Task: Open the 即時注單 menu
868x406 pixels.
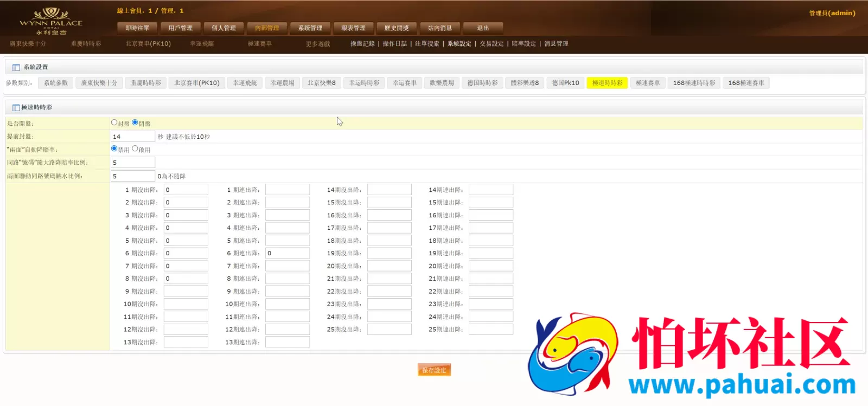Action: 137,28
